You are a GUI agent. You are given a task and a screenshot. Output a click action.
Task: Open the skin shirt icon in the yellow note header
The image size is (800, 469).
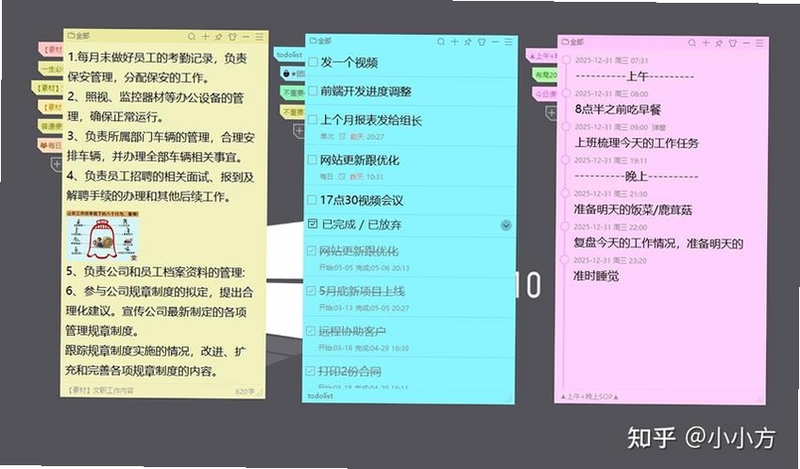pos(233,37)
